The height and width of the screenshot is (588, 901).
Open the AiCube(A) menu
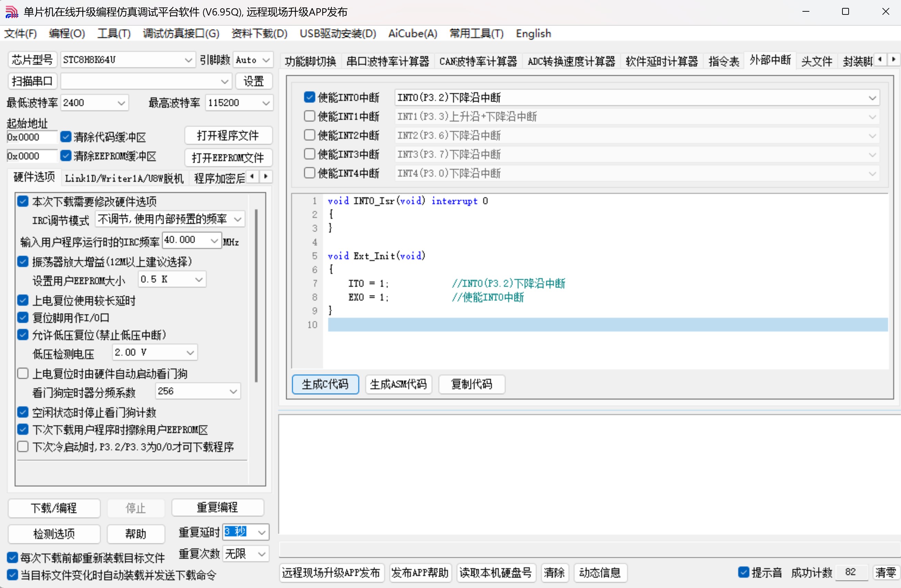413,33
